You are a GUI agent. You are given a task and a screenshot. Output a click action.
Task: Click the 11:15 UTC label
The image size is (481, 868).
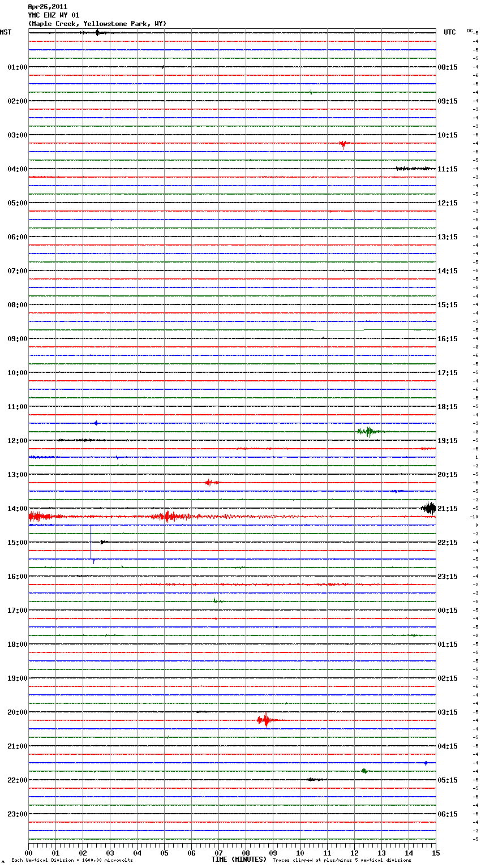pyautogui.click(x=448, y=169)
